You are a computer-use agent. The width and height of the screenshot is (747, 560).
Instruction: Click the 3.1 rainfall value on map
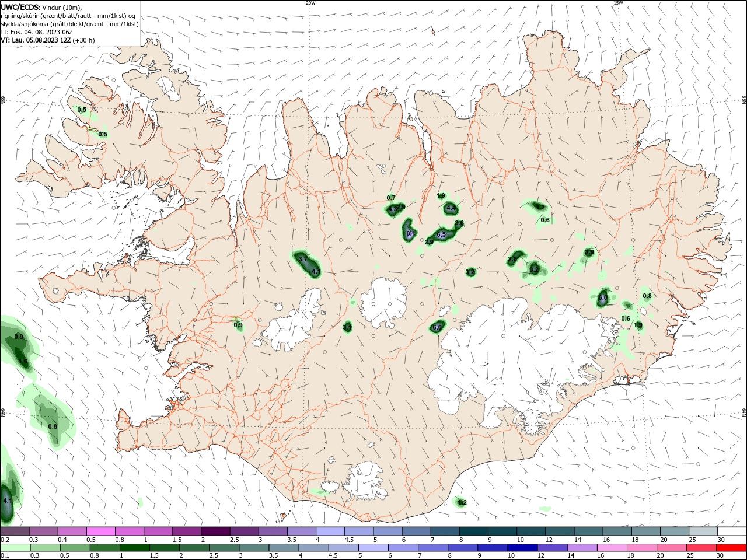(347, 328)
